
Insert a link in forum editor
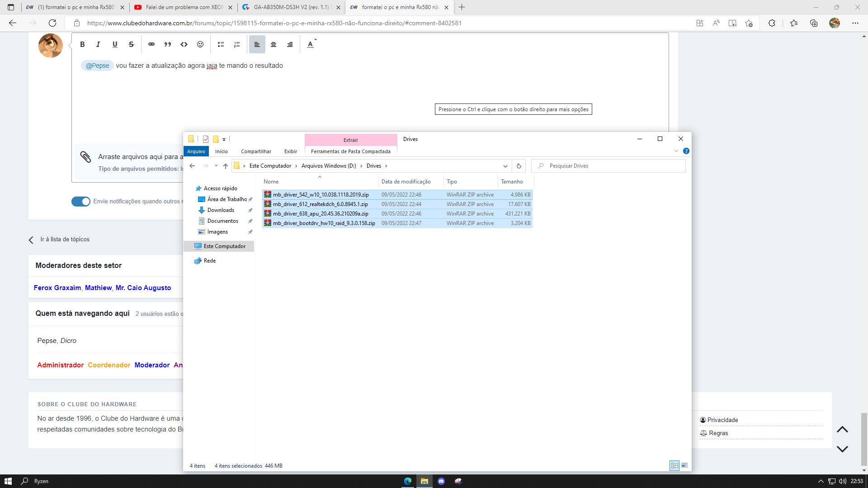(151, 44)
